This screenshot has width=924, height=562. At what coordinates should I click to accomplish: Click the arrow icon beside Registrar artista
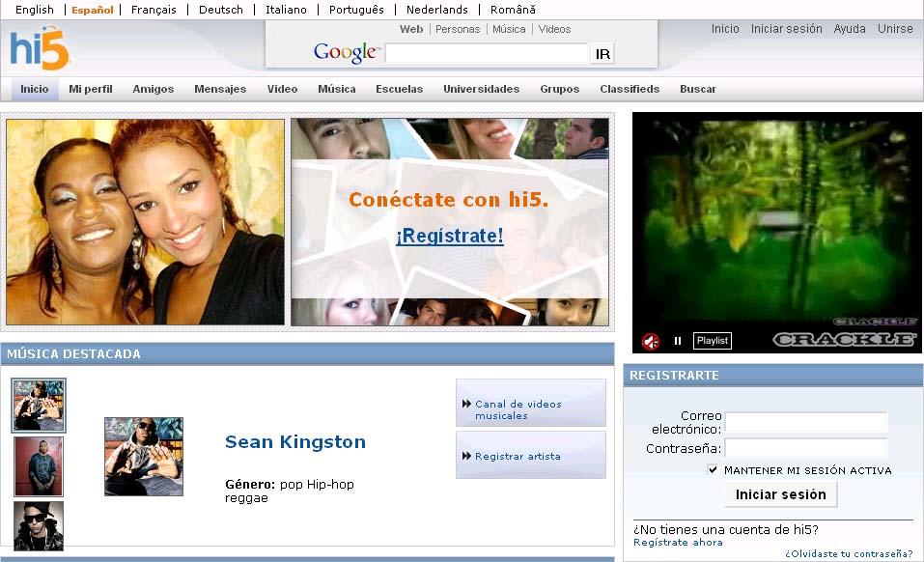click(466, 456)
